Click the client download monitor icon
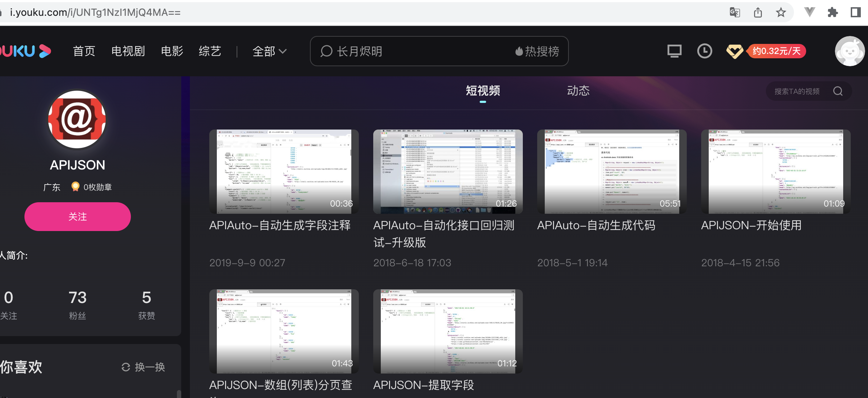The width and height of the screenshot is (868, 398). coord(674,51)
